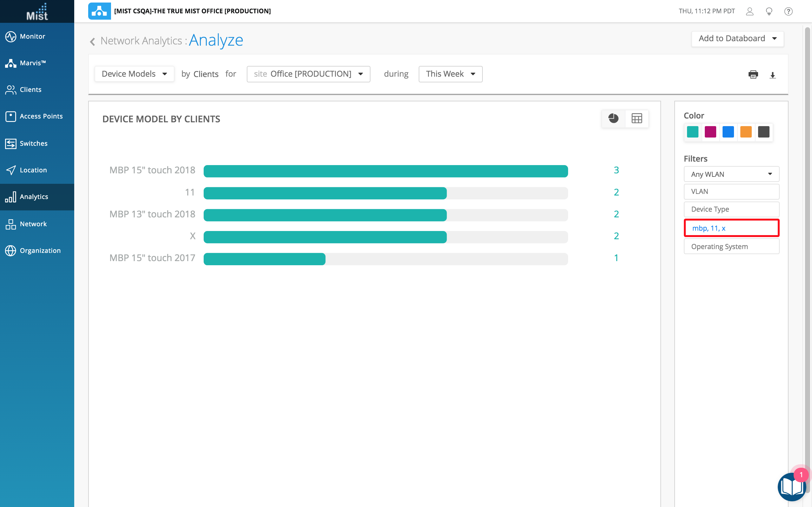
Task: Open the site Office [PRODUCTION] selector
Action: pos(308,74)
